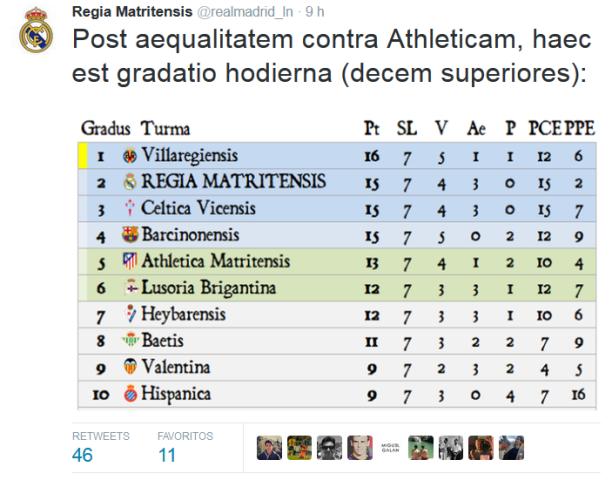Click the Villaregiensis club crest icon
612x480 pixels.
(130, 156)
